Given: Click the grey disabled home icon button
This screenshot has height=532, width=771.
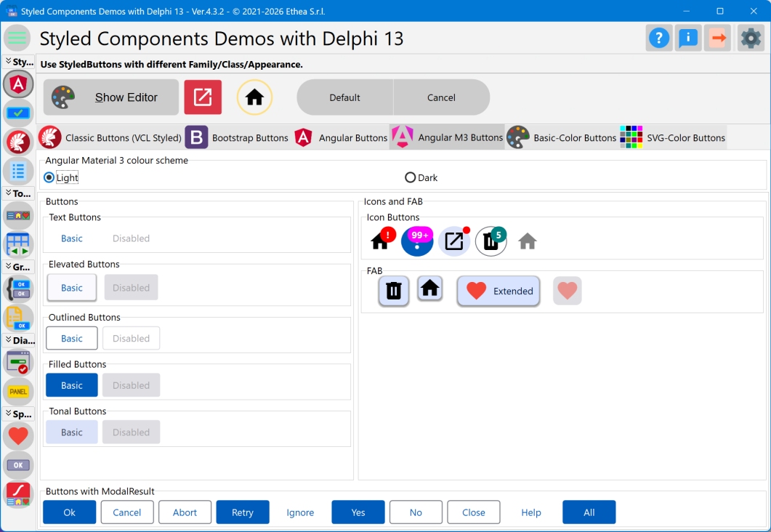Looking at the screenshot, I should 527,241.
